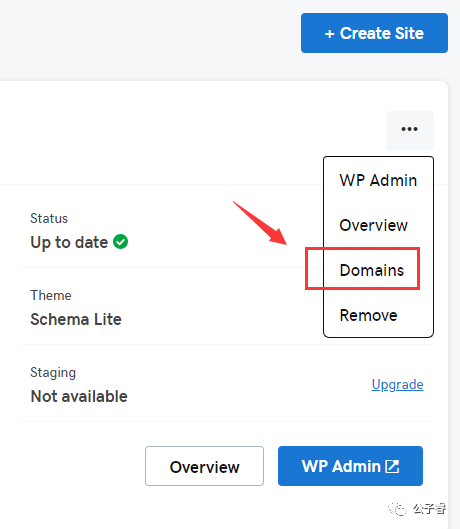Image resolution: width=460 pixels, height=529 pixels.
Task: Click the Theme field label
Action: [51, 295]
